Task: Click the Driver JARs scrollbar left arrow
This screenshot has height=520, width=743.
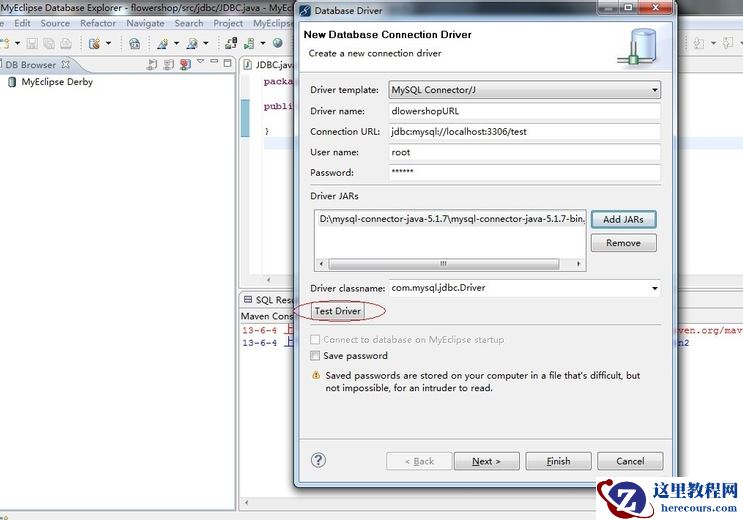Action: pos(322,264)
